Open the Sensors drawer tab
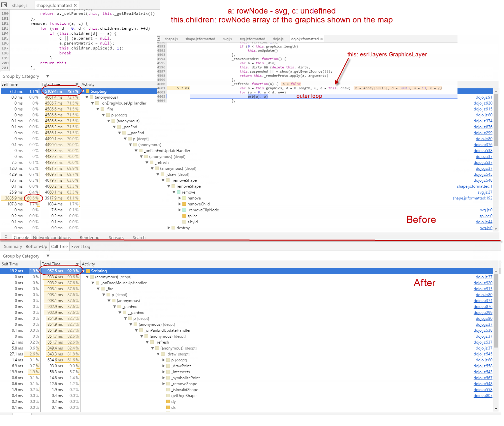The height and width of the screenshot is (426, 504). [x=116, y=237]
